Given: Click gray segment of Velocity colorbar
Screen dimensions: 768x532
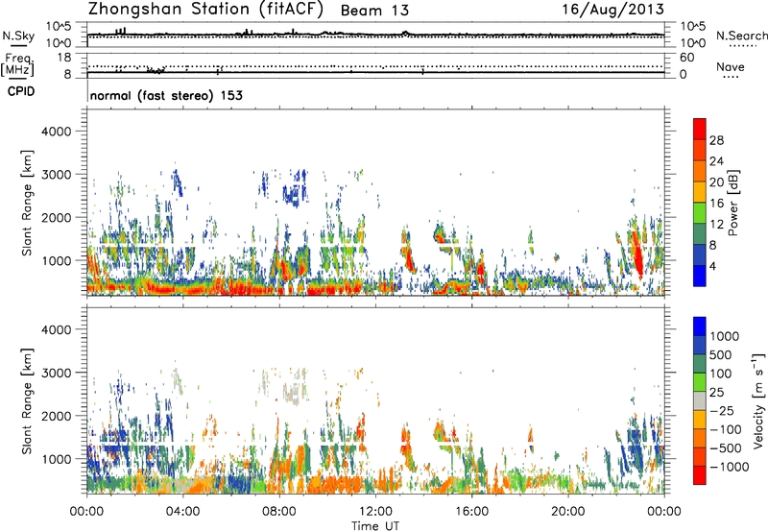Looking at the screenshot, I should click(x=700, y=400).
